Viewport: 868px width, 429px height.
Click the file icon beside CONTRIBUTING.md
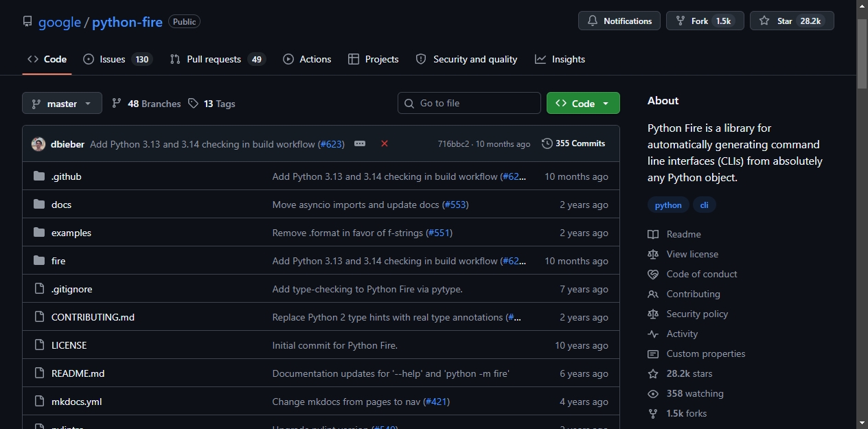tap(39, 317)
